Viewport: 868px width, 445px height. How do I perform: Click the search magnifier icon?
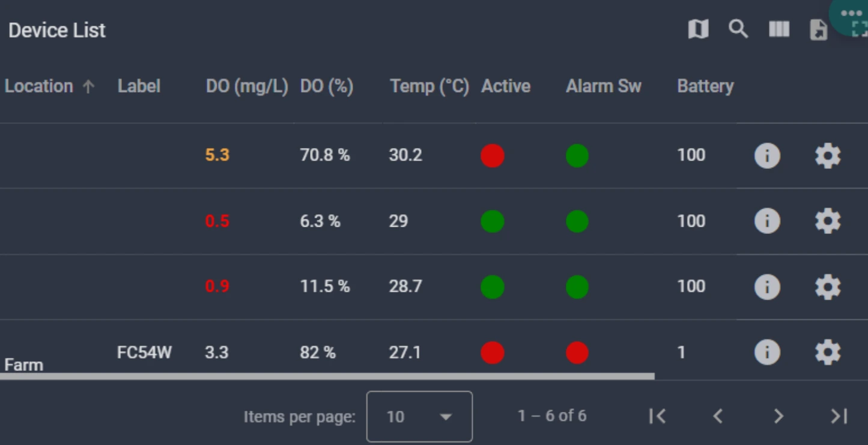[x=738, y=29]
